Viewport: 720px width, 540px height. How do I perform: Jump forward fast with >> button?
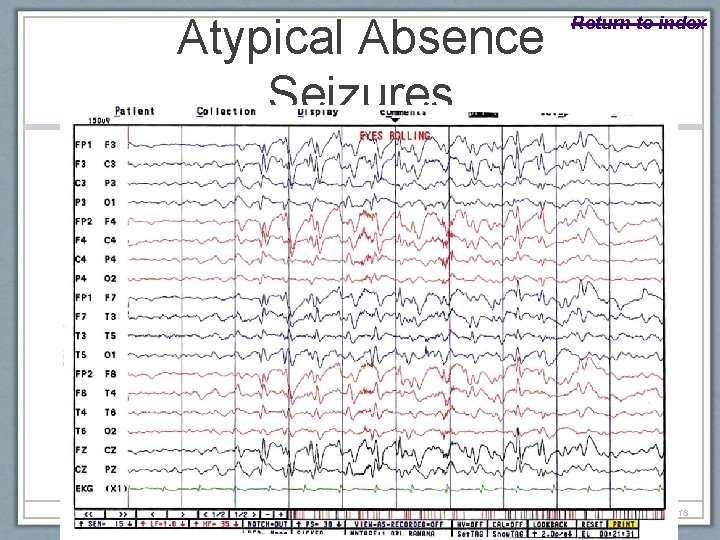(x=122, y=514)
